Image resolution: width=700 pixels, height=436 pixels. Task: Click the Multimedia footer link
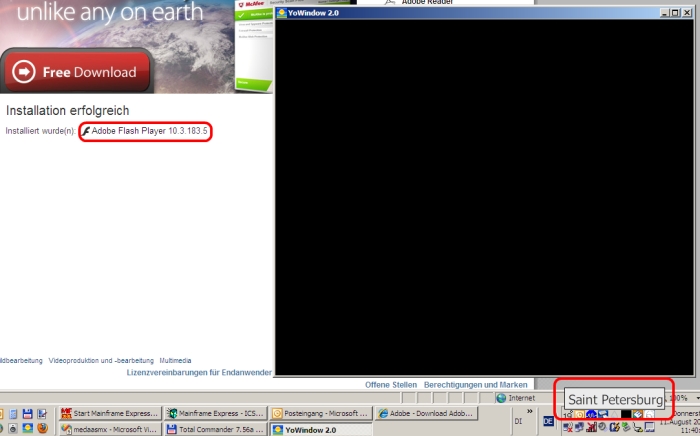(175, 360)
